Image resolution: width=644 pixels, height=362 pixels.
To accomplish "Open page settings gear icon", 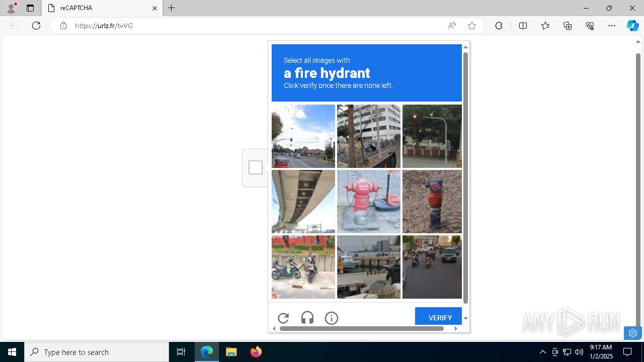I will 633,333.
